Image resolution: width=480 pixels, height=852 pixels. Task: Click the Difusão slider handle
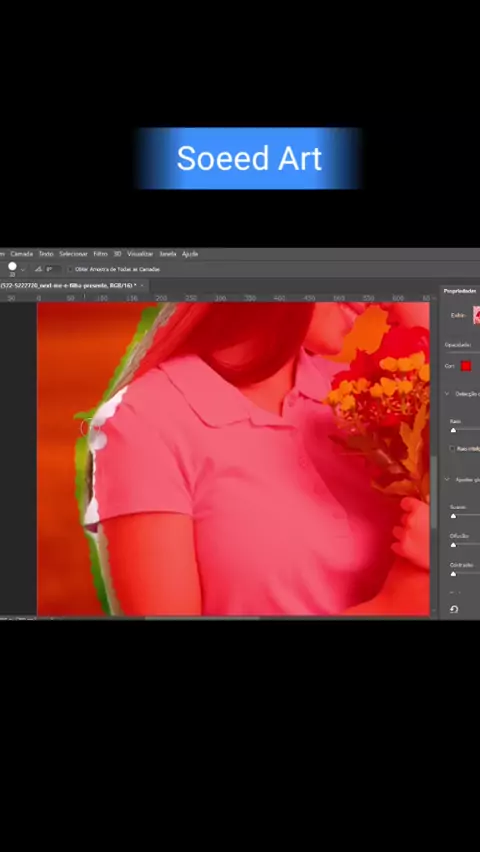(x=453, y=544)
